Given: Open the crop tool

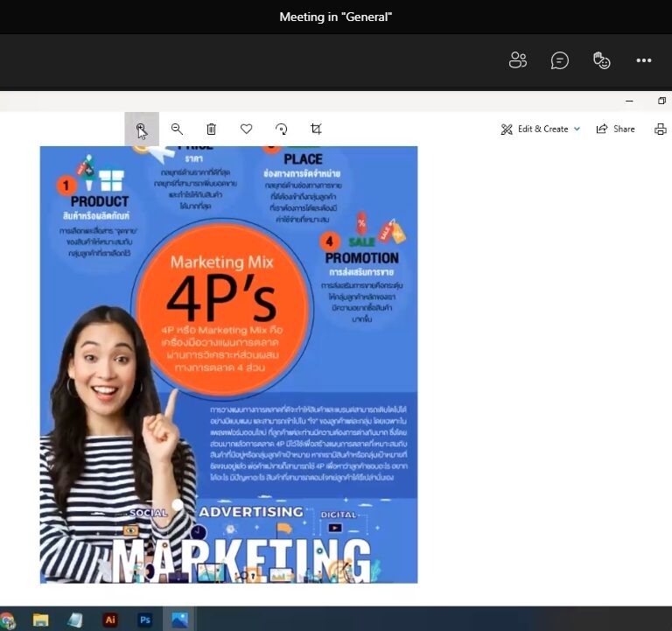Looking at the screenshot, I should tap(316, 129).
